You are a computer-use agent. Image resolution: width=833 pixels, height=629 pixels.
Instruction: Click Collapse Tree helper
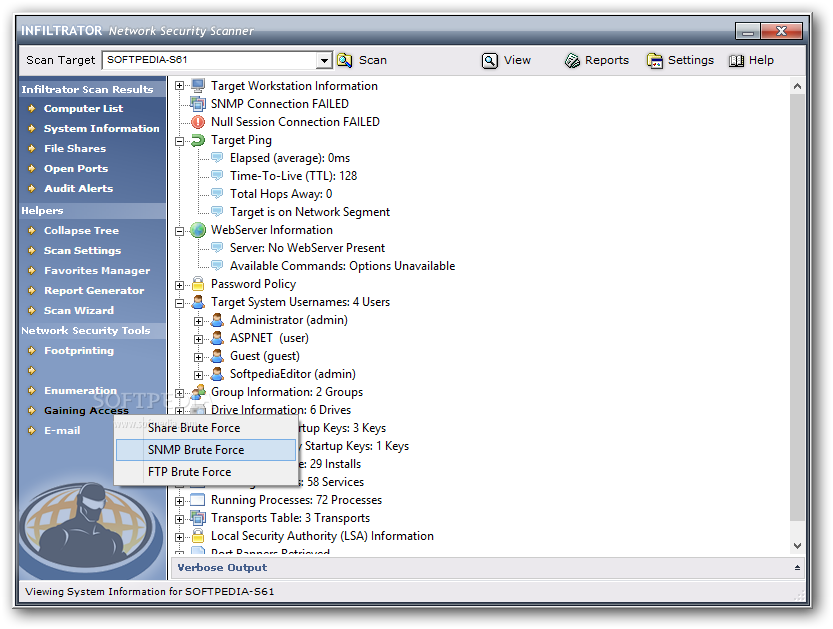coord(81,231)
